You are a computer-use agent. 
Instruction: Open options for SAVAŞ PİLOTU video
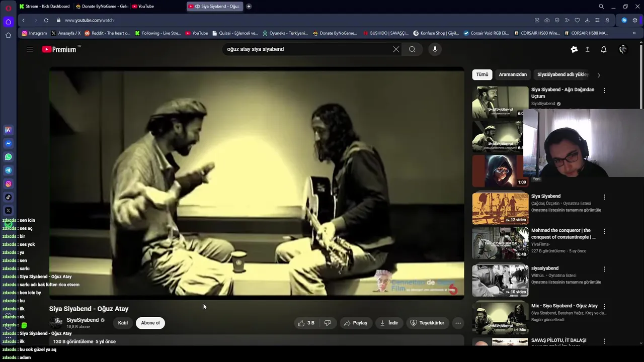[x=604, y=341]
